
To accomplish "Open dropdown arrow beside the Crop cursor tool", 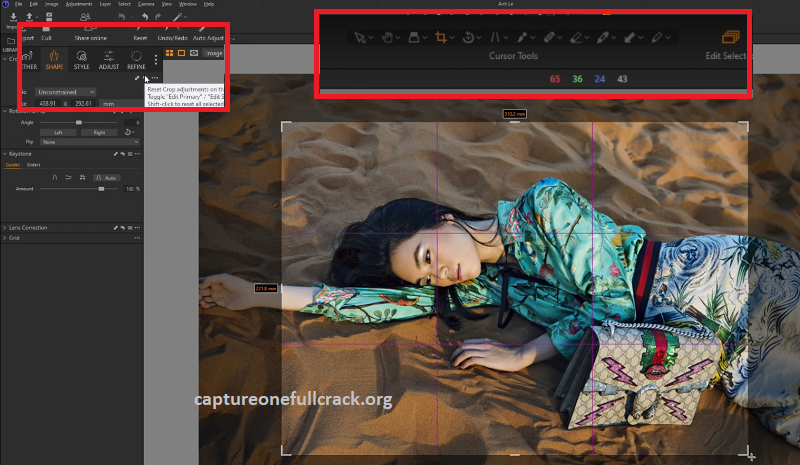I will tap(452, 38).
